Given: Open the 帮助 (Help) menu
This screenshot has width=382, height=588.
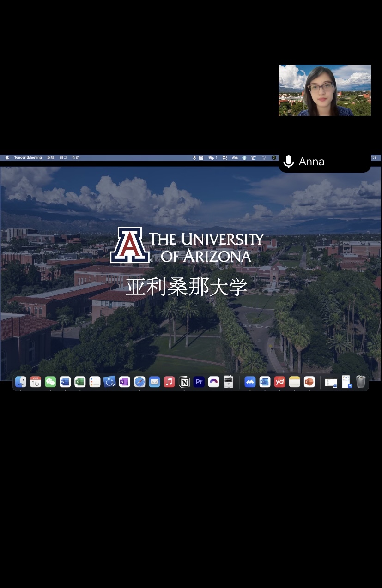Looking at the screenshot, I should [75, 158].
